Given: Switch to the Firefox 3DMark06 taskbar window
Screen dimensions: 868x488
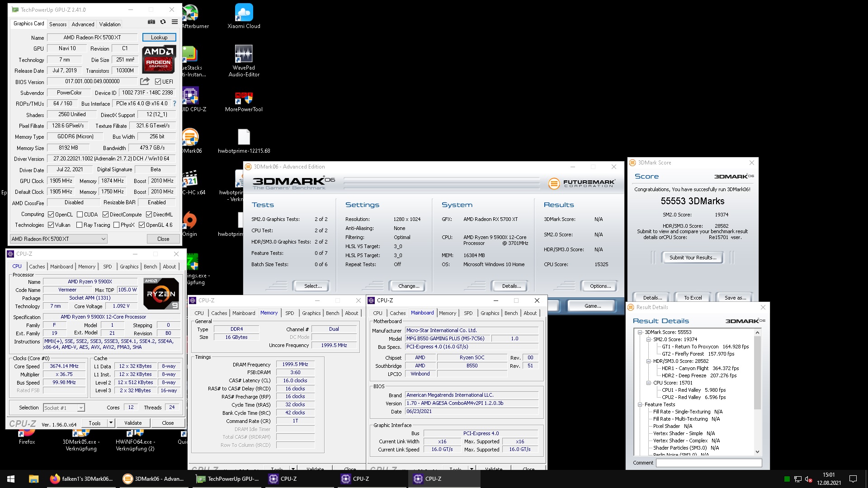Looking at the screenshot, I should coord(82,479).
